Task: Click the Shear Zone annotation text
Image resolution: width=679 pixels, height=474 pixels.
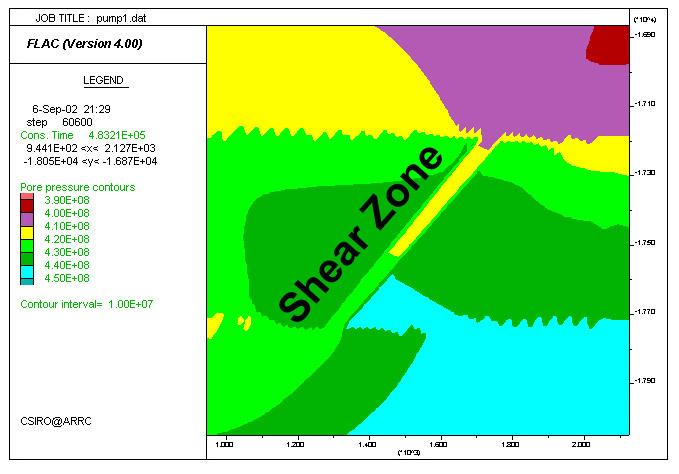Action: 358,235
